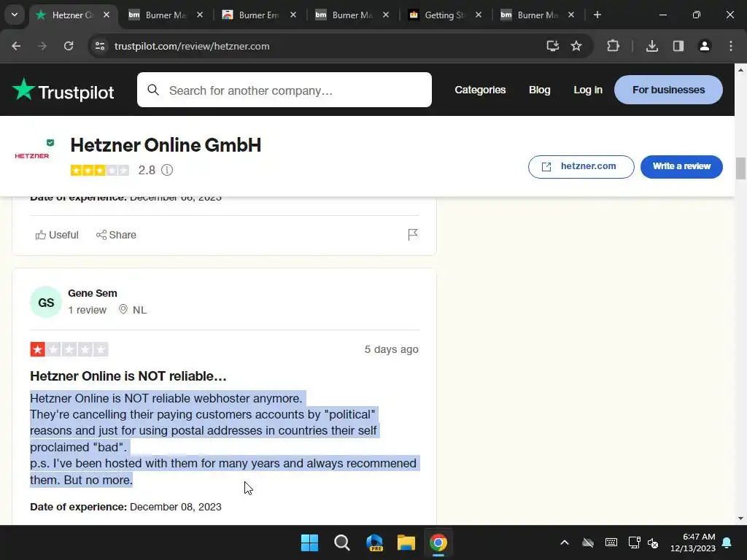This screenshot has width=747, height=560.
Task: Click the one-star rating of Gene Sem review
Action: click(x=69, y=349)
